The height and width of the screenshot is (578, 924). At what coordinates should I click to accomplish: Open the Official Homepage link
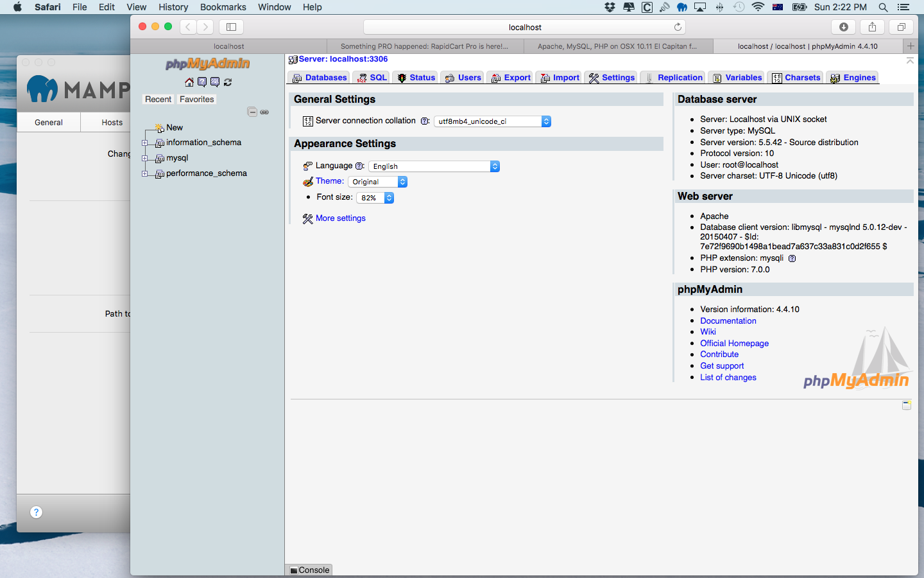coord(735,344)
